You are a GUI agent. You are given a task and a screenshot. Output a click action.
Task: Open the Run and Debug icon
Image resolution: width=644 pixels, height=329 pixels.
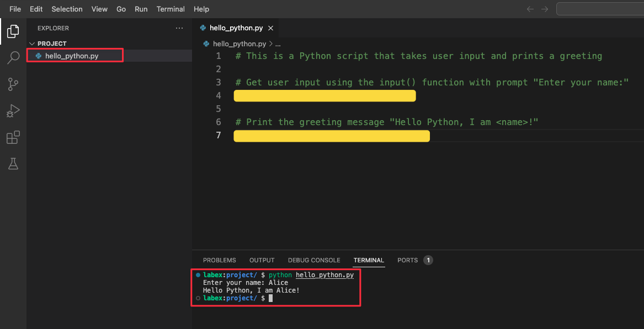pos(13,110)
